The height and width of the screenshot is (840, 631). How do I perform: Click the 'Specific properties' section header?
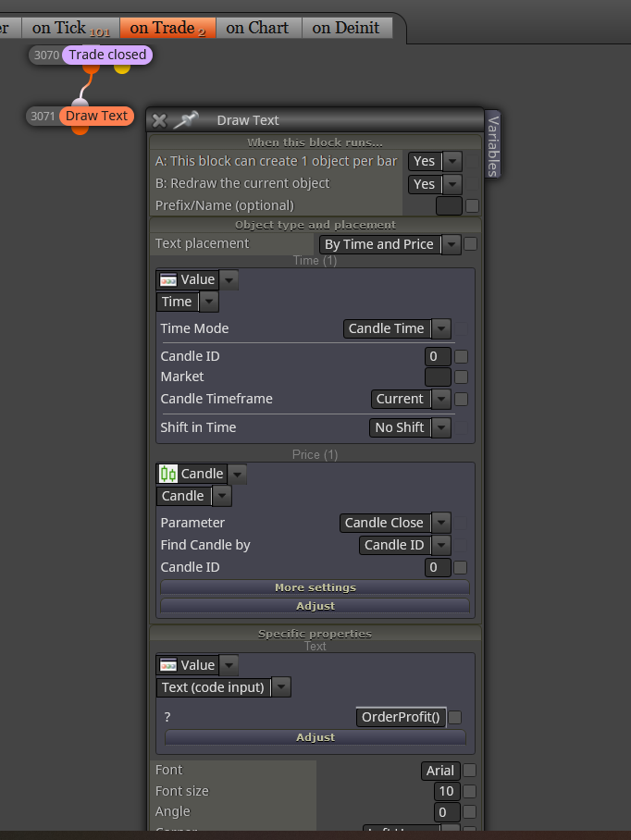(x=315, y=634)
